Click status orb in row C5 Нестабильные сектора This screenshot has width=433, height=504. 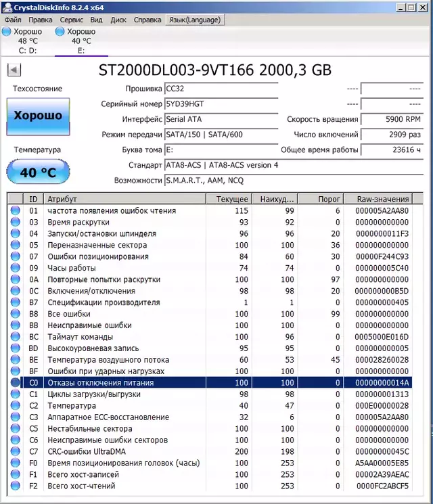(x=15, y=428)
